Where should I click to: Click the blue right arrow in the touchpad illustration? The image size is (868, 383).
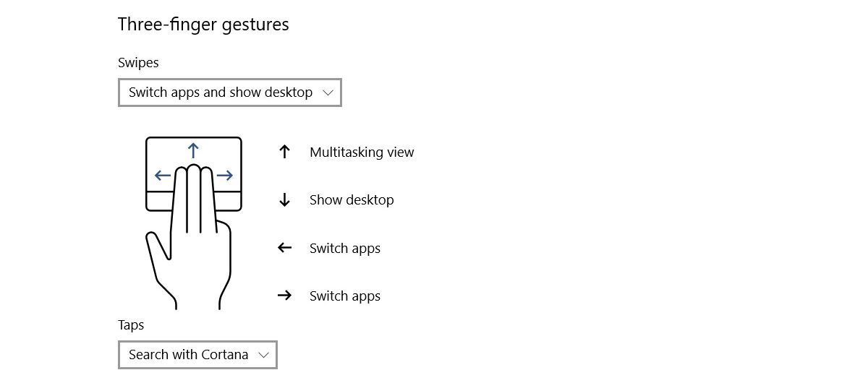[x=225, y=175]
